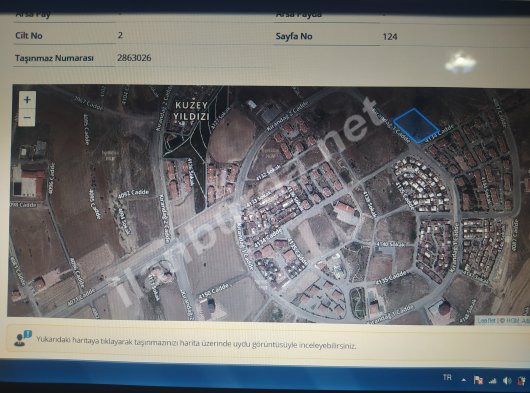Show hidden icons with the tray arrow
Viewport: 530px width, 393px height.
pos(464,380)
